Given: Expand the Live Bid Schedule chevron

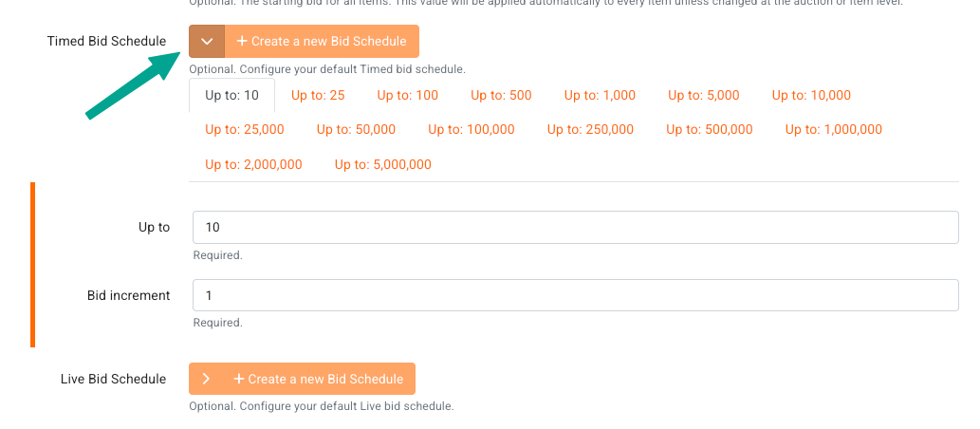Looking at the screenshot, I should pyautogui.click(x=206, y=379).
